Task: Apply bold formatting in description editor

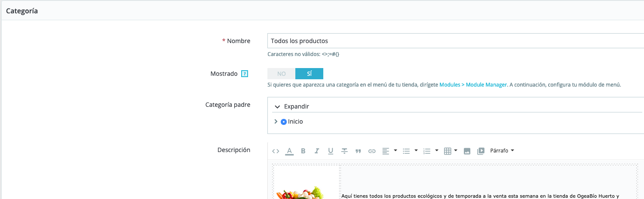Action: point(303,151)
